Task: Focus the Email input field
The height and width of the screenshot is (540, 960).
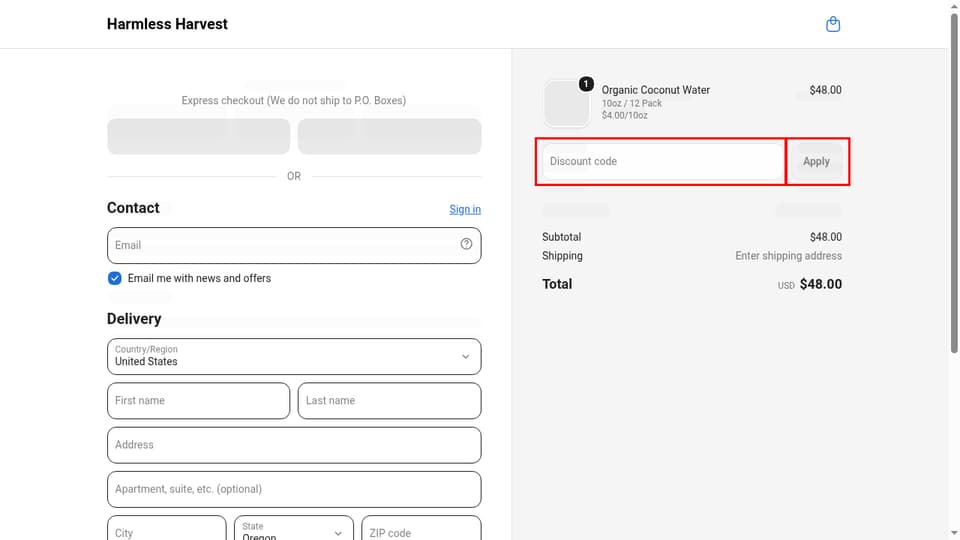Action: [294, 246]
